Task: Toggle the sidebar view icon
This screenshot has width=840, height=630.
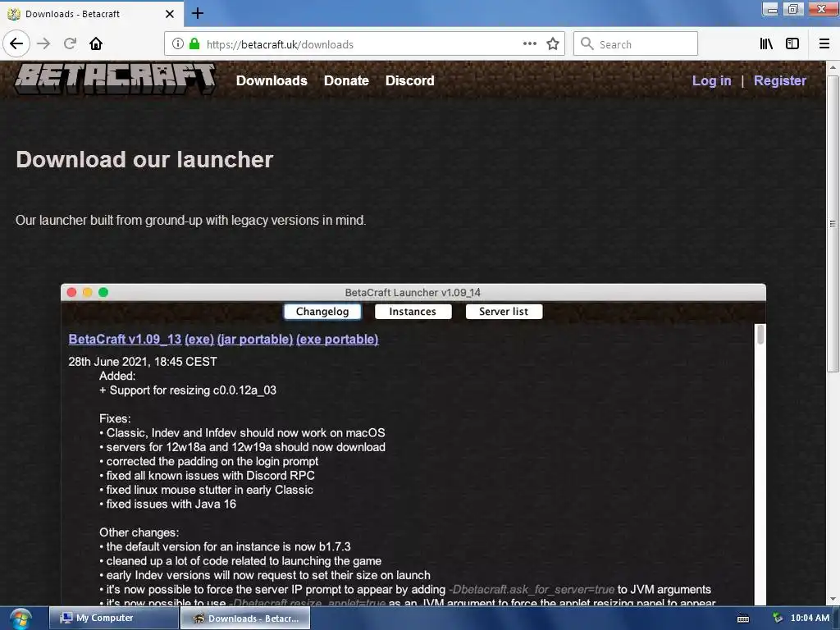Action: [x=792, y=44]
